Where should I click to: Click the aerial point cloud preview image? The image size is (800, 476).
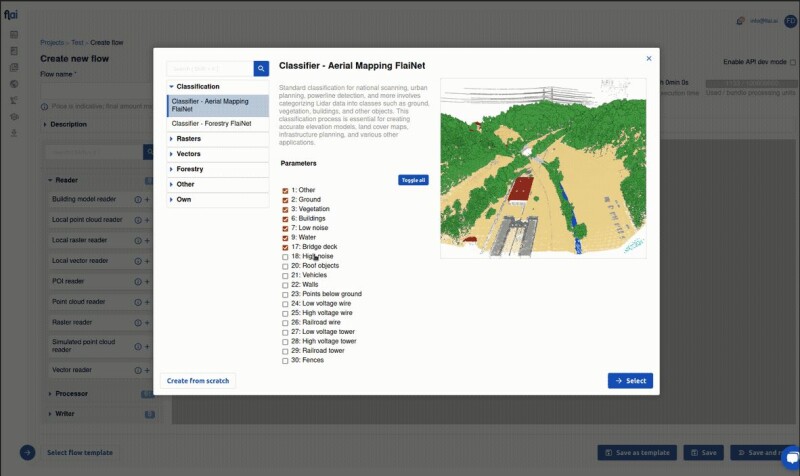(546, 168)
